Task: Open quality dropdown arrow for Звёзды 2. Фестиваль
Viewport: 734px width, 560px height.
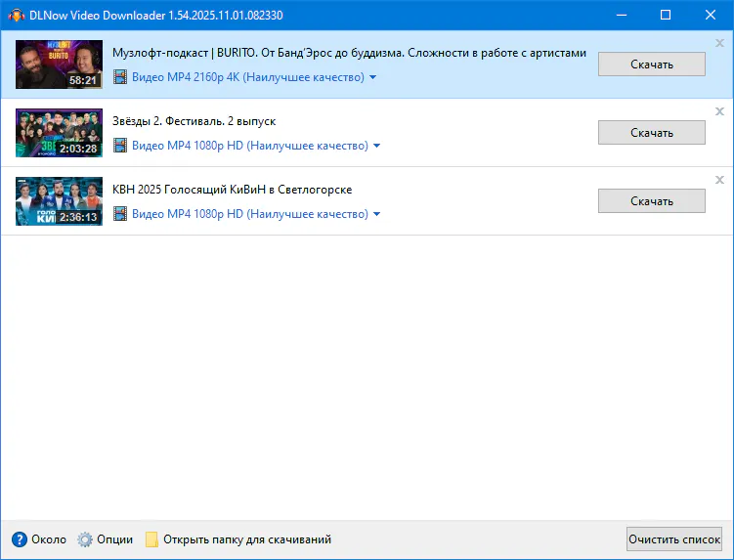Action: click(x=377, y=147)
